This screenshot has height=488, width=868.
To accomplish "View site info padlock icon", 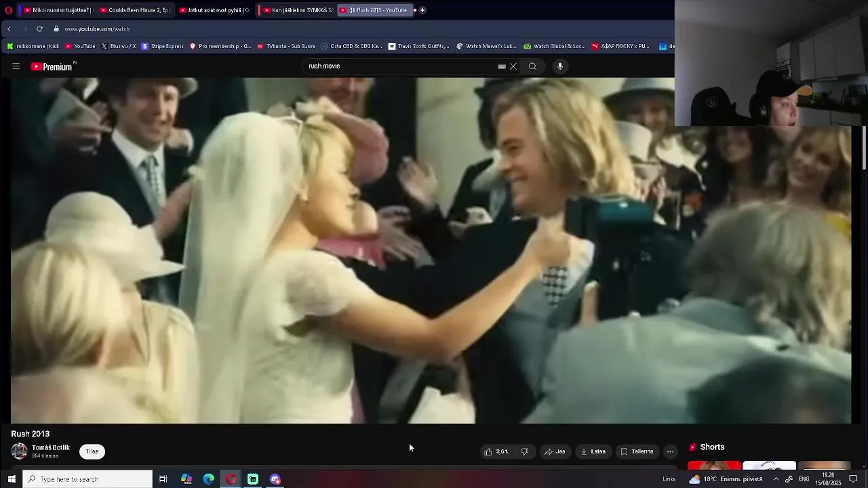I will (x=57, y=29).
